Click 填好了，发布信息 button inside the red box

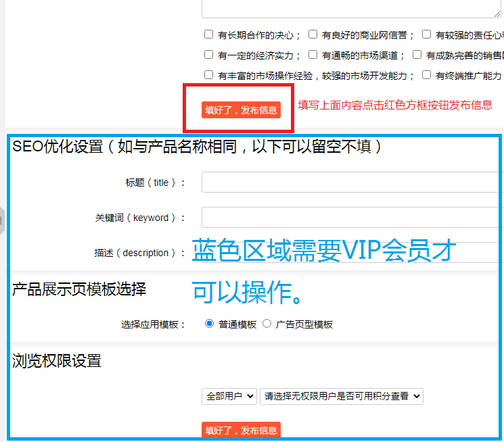[241, 110]
